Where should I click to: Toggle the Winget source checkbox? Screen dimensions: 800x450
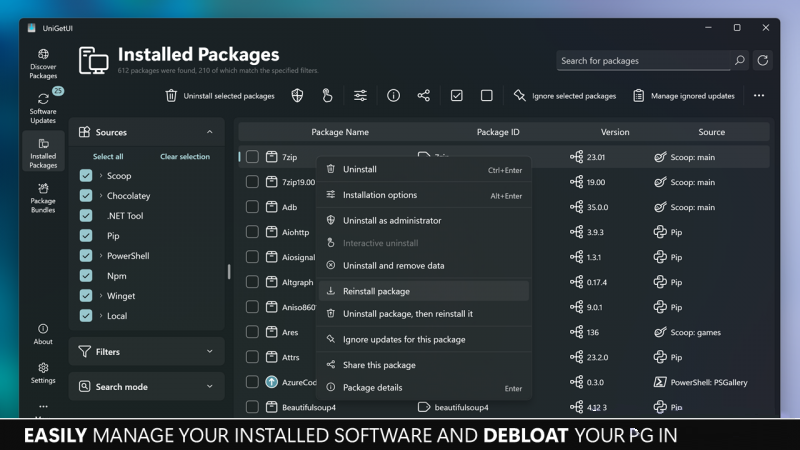point(86,296)
